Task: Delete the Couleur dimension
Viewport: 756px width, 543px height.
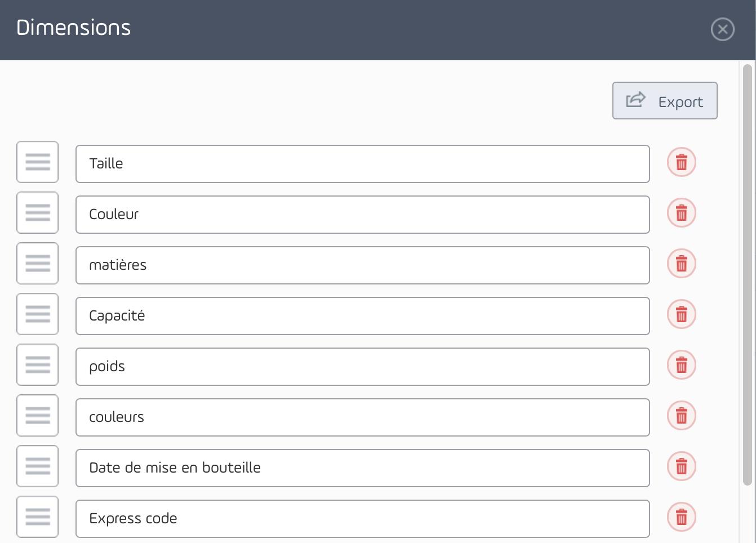Action: click(x=682, y=213)
